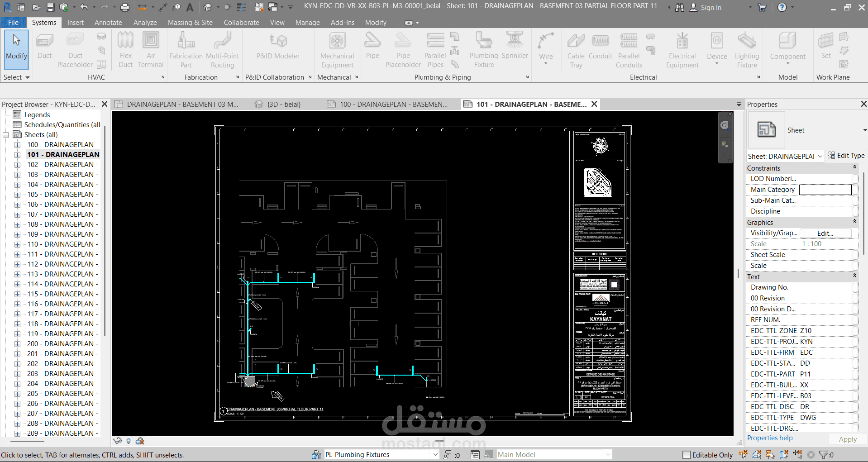Screen dimensions: 868x462
Task: Select sheet 110 - DRAINAGEPLAN in the browser
Action: click(62, 244)
